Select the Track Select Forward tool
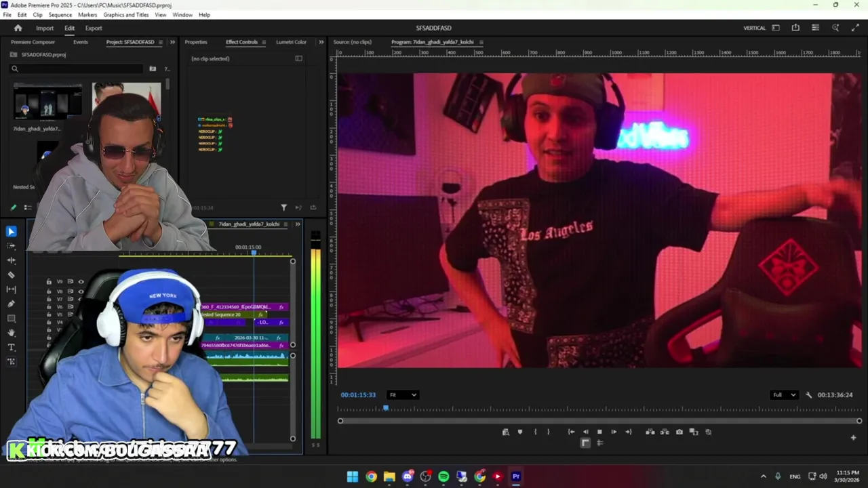Image resolution: width=868 pixels, height=488 pixels. pos(12,246)
